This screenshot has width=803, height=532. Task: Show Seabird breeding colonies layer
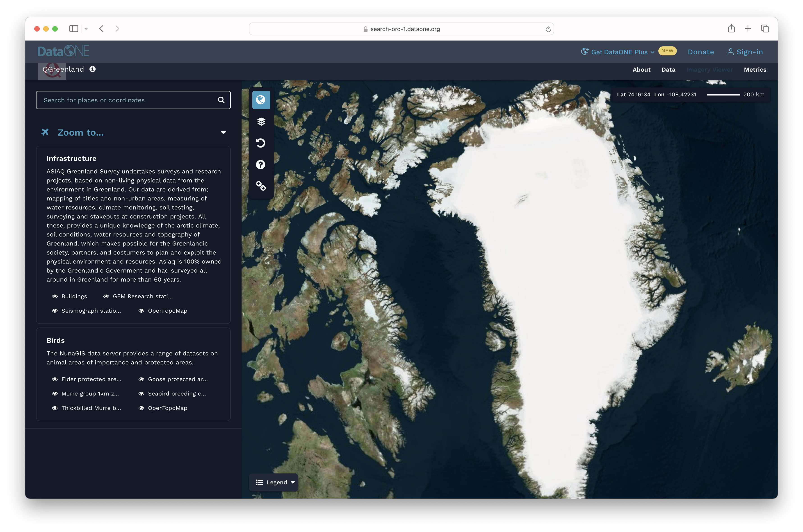click(141, 393)
